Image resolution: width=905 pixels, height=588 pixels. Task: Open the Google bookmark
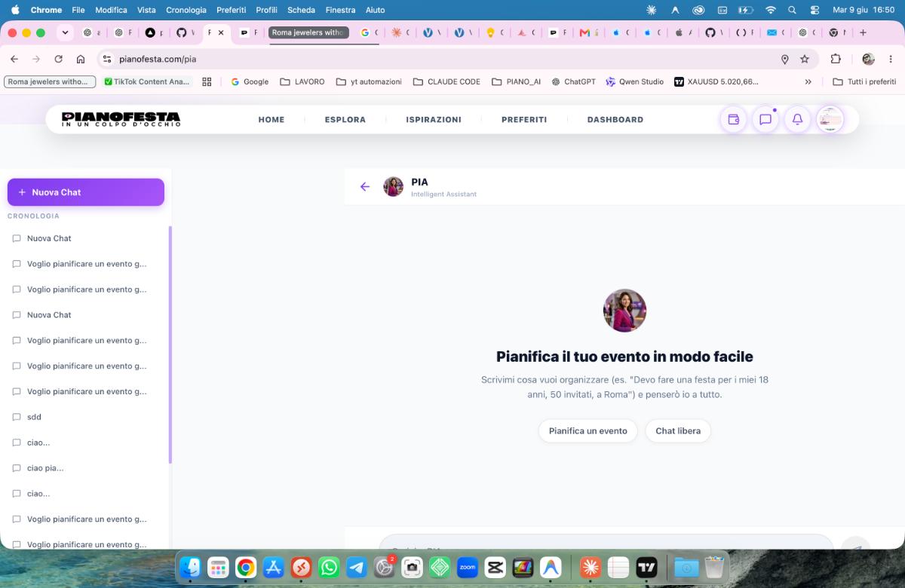250,81
